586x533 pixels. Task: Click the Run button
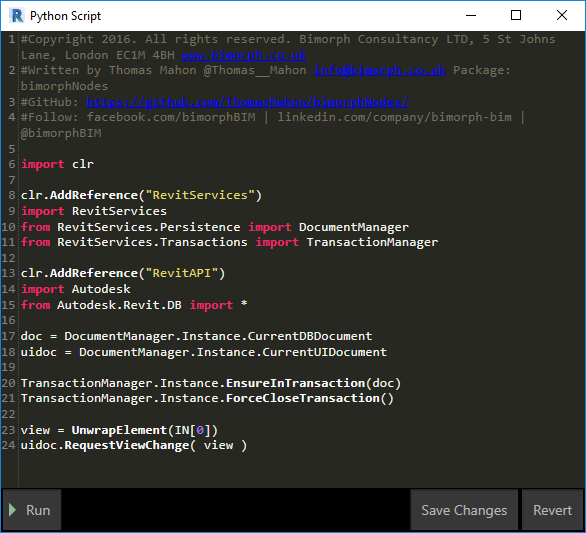32,510
